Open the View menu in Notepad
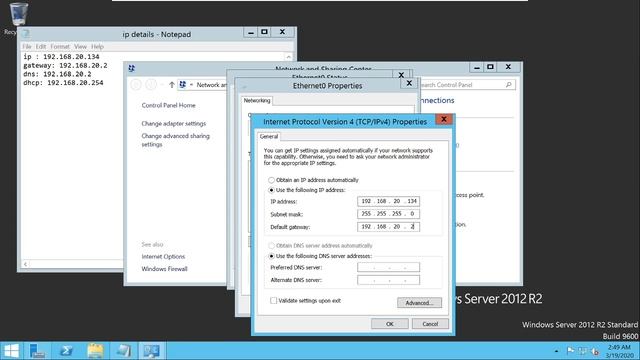The width and height of the screenshot is (640, 360). pyautogui.click(x=80, y=47)
